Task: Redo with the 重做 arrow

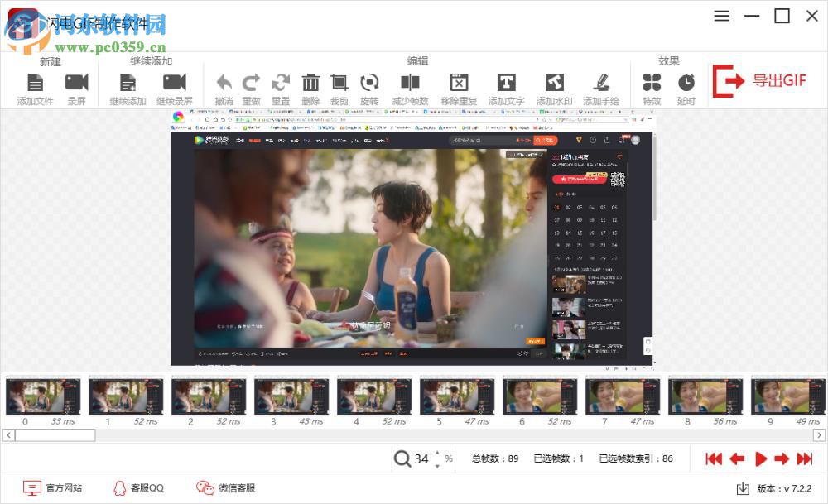Action: tap(252, 83)
